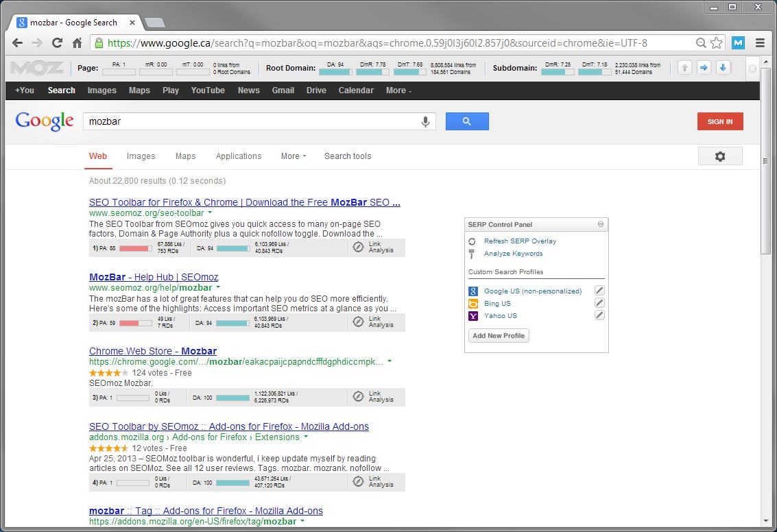
Task: Click the browser forward arrow
Action: pos(37,43)
